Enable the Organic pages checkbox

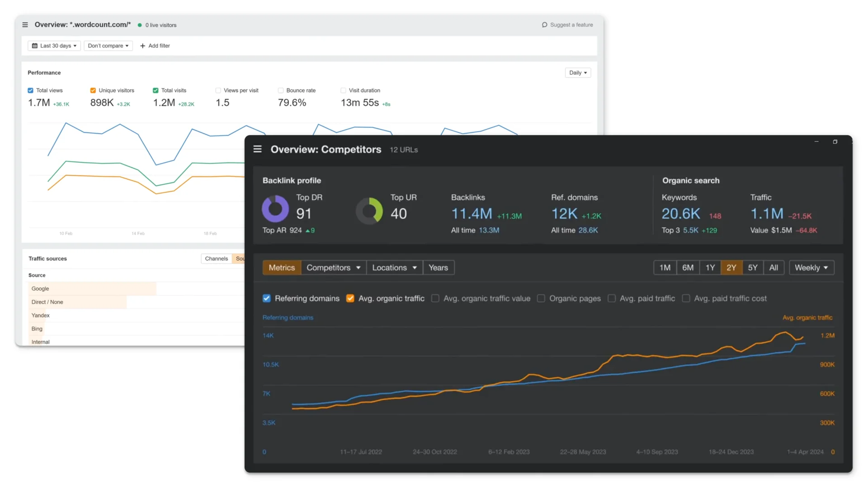point(541,298)
